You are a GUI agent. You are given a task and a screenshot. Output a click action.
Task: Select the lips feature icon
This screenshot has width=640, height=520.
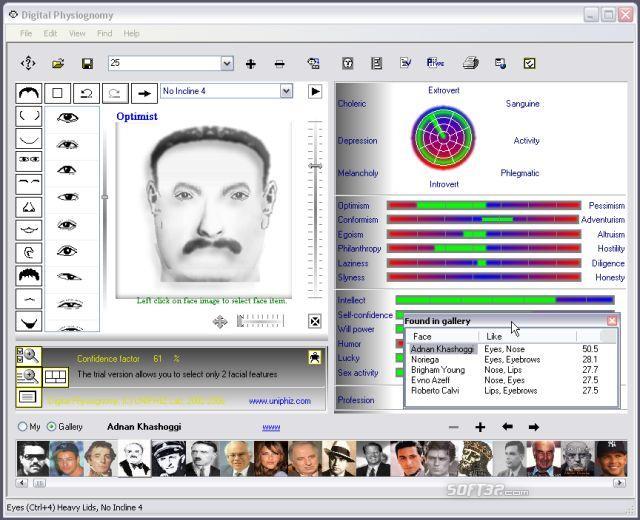tap(29, 230)
